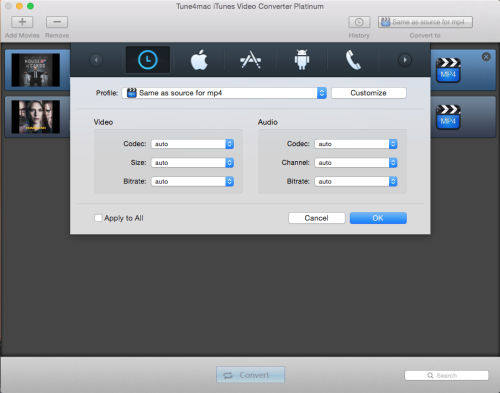This screenshot has height=393, width=500.
Task: Open the Video Codec dropdown
Action: click(192, 144)
